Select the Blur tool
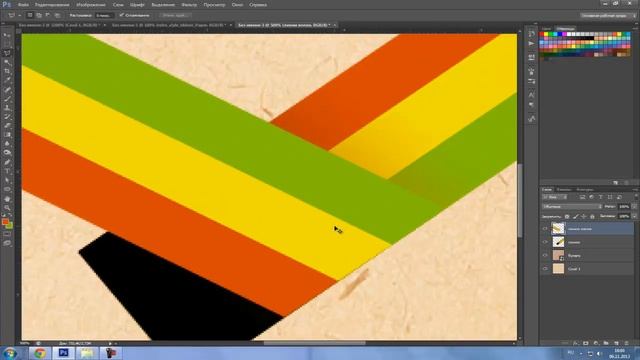The image size is (640, 360). click(7, 144)
